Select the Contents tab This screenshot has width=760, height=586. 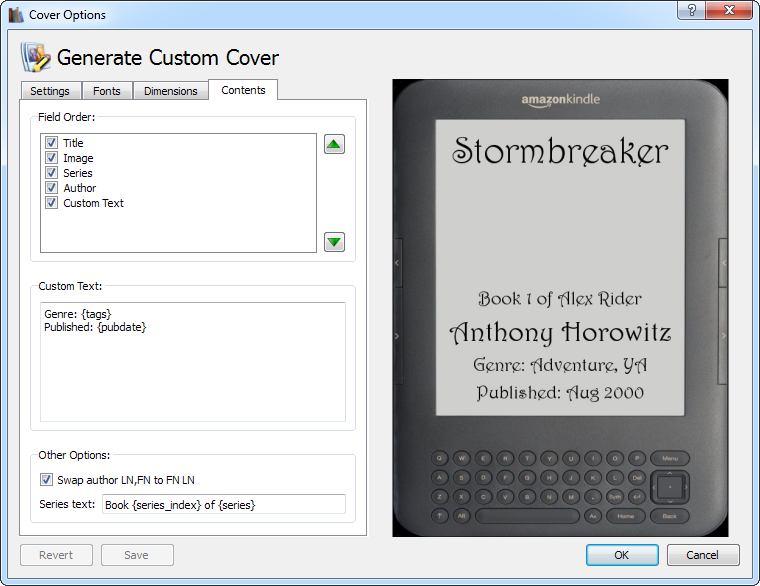[243, 90]
